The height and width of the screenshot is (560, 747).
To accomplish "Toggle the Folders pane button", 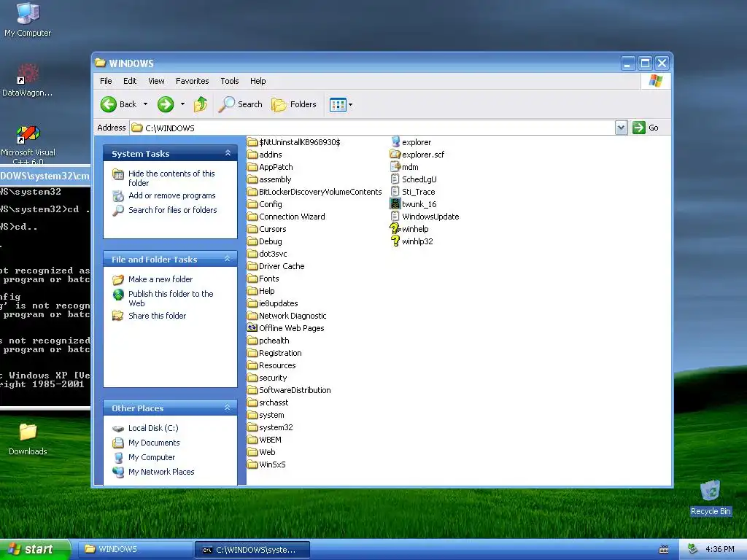I will click(x=294, y=104).
